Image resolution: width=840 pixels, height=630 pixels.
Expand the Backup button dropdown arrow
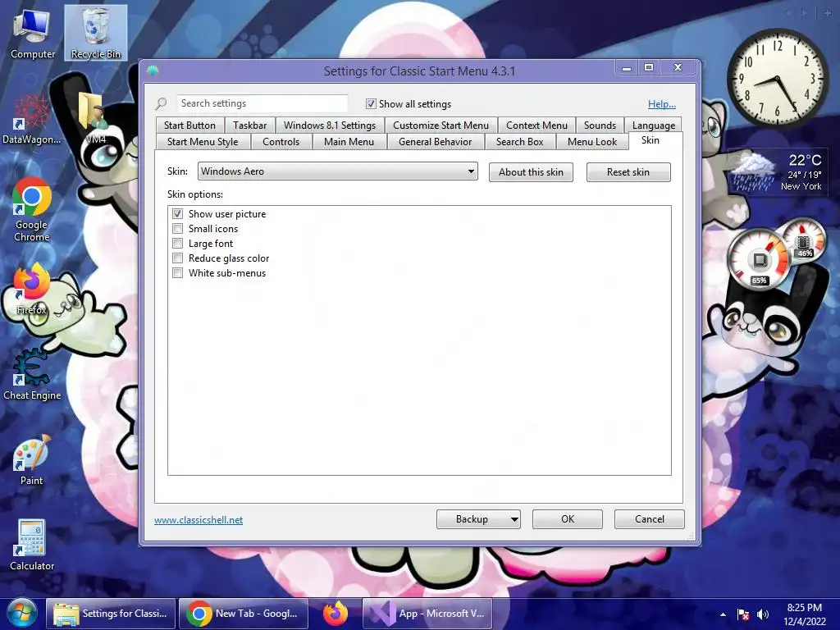point(514,519)
